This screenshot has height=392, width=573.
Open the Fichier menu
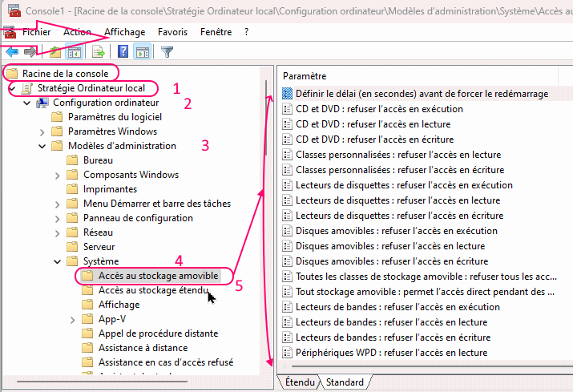[x=36, y=32]
